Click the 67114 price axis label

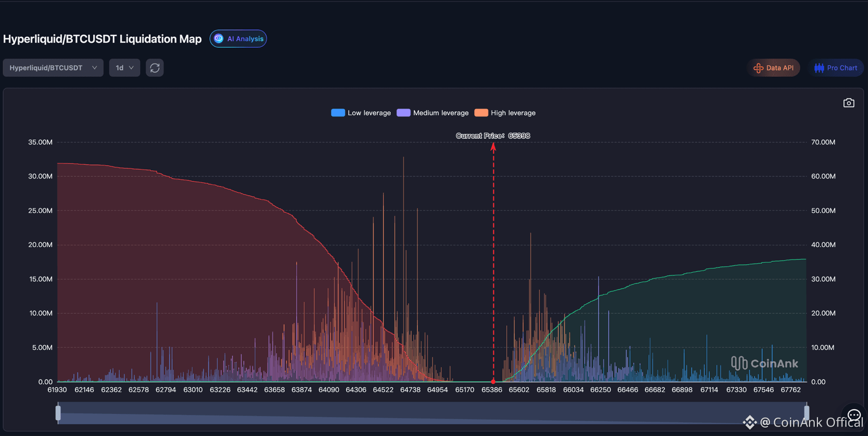(x=709, y=390)
